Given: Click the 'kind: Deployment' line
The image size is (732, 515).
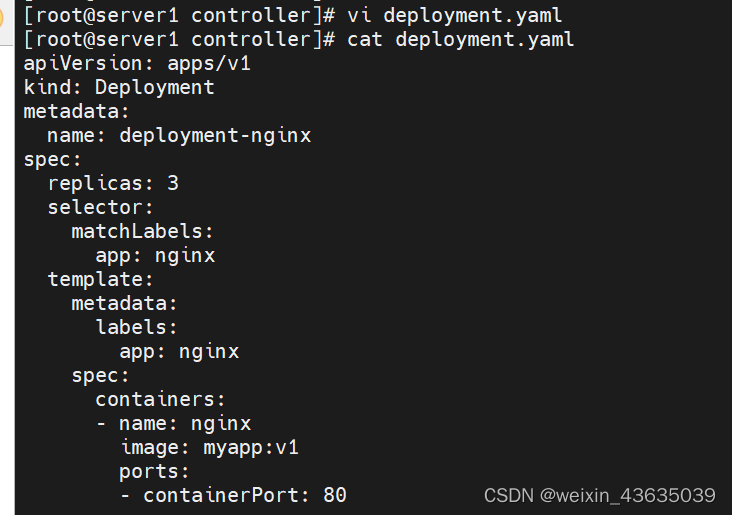Looking at the screenshot, I should coord(119,88).
